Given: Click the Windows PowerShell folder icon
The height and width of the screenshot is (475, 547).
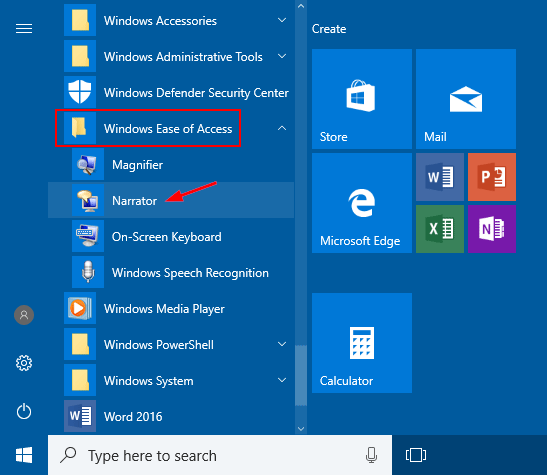Looking at the screenshot, I should [80, 344].
